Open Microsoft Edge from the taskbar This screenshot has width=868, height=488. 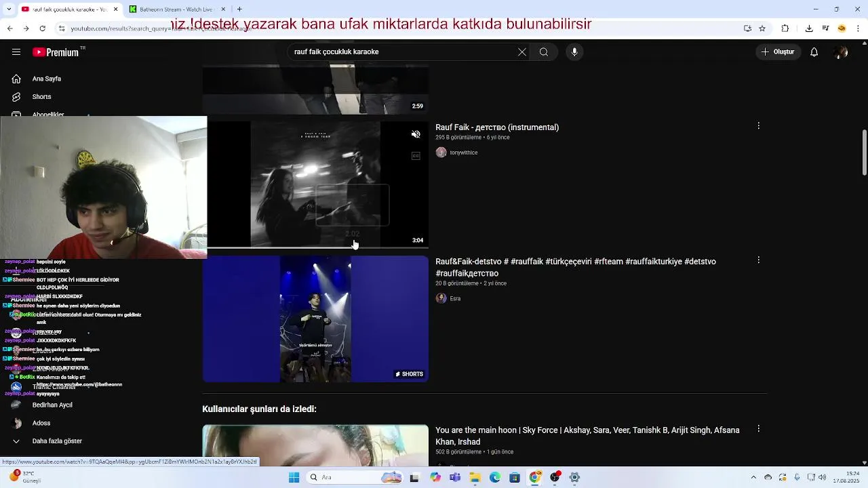(x=495, y=477)
